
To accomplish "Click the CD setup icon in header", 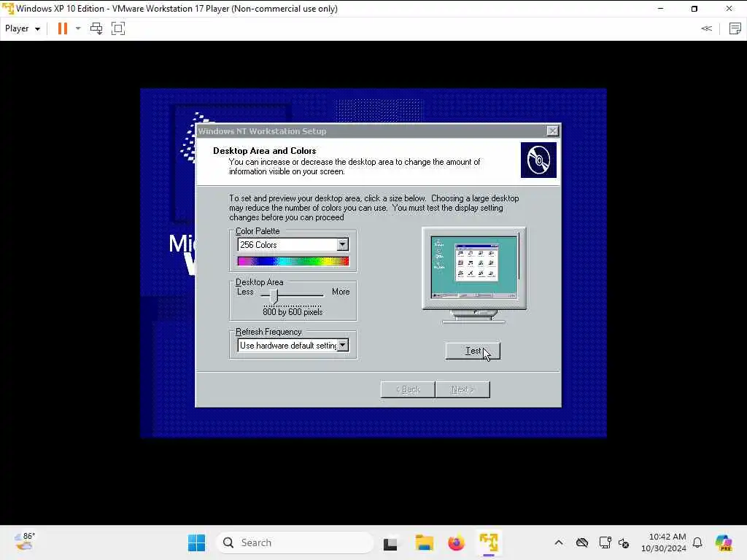I will coord(538,160).
